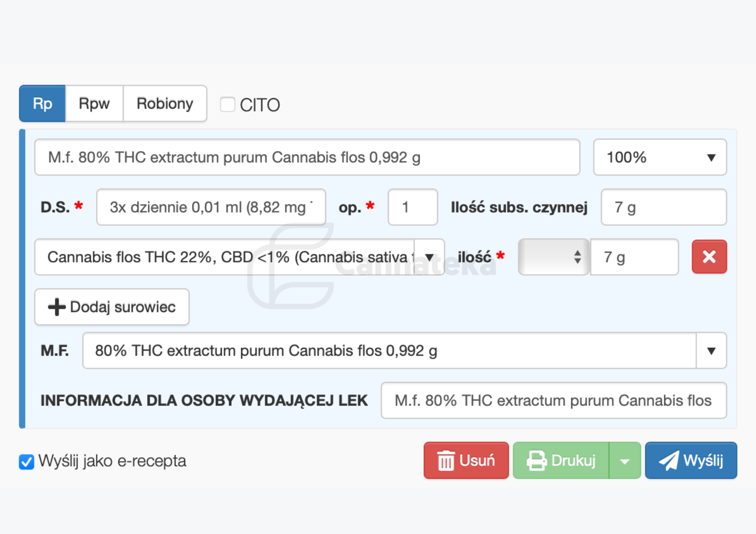Click the printer icon on Drukuj
Image resolution: width=756 pixels, height=534 pixels.
(x=536, y=461)
